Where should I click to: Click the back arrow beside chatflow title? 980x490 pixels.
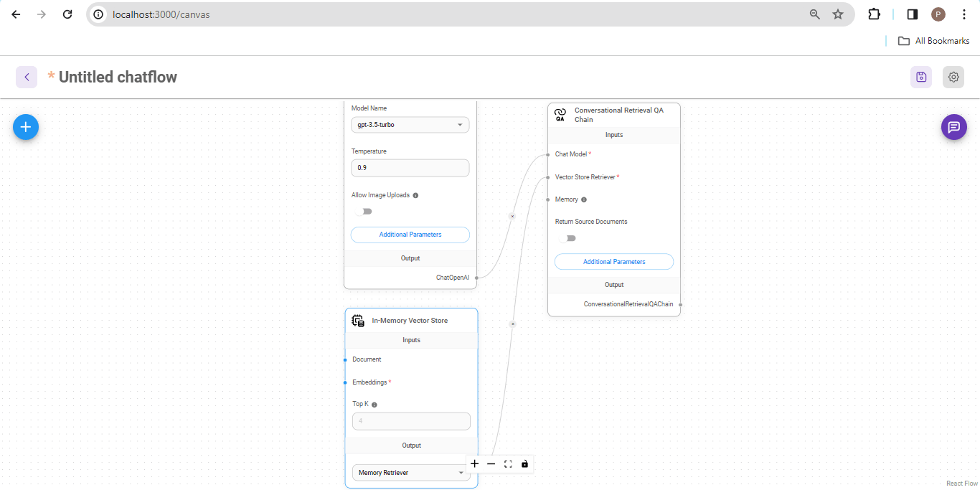tap(27, 77)
